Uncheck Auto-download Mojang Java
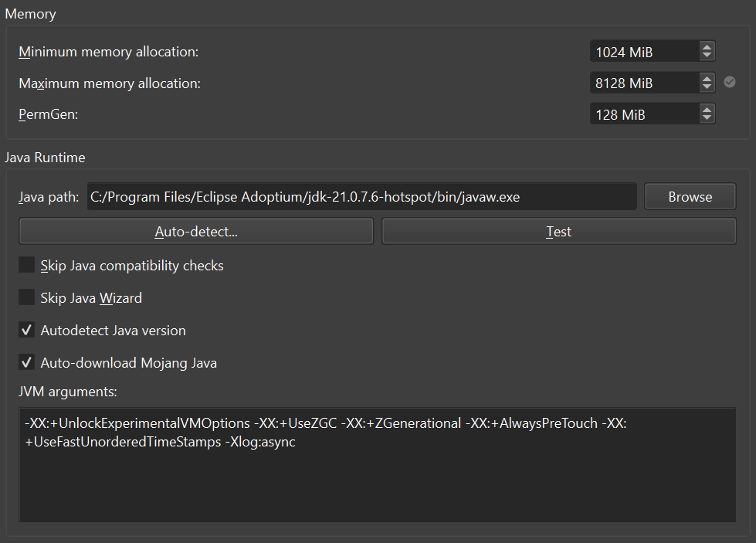756x543 pixels. click(26, 362)
